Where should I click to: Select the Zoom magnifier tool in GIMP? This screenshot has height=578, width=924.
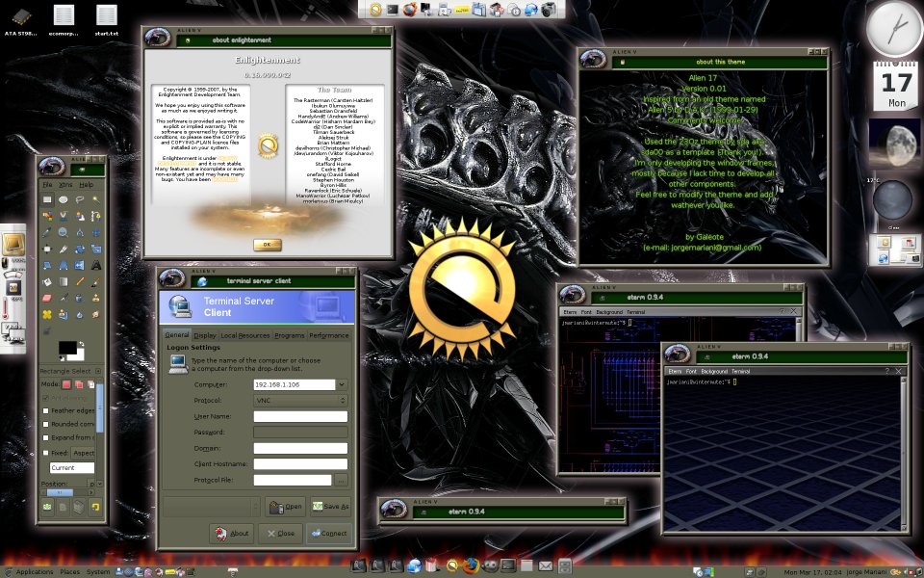[64, 232]
